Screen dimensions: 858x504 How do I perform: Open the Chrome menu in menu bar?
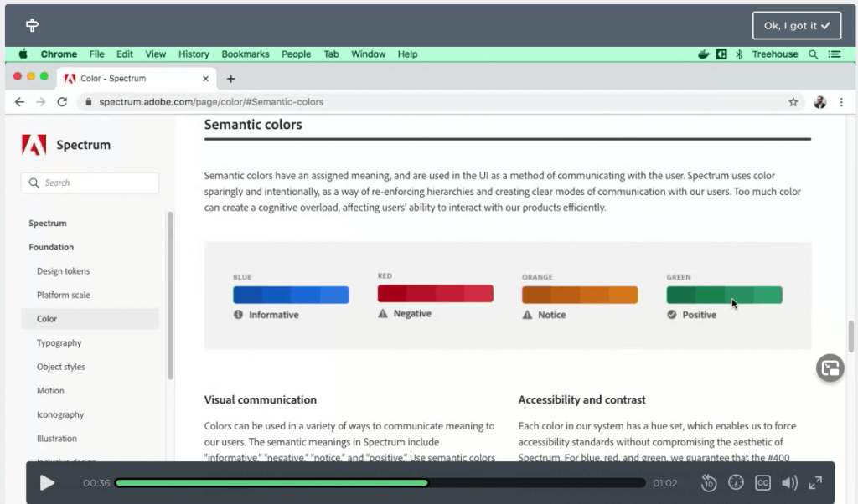59,54
